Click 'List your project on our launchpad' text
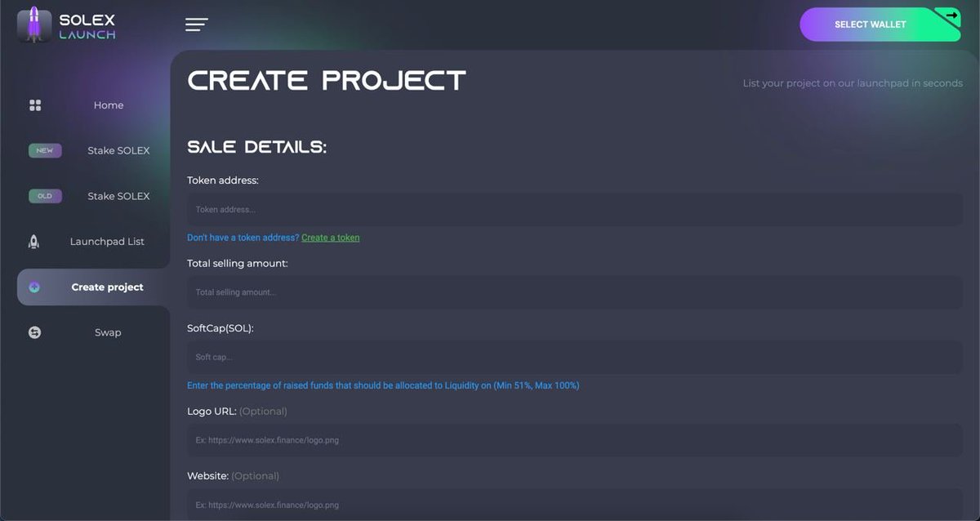 [853, 83]
